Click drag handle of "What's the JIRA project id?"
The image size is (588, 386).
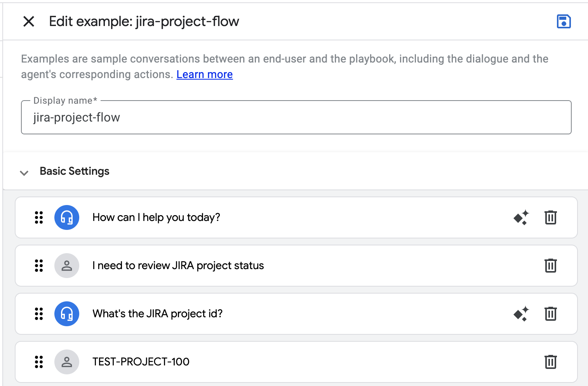pos(39,314)
